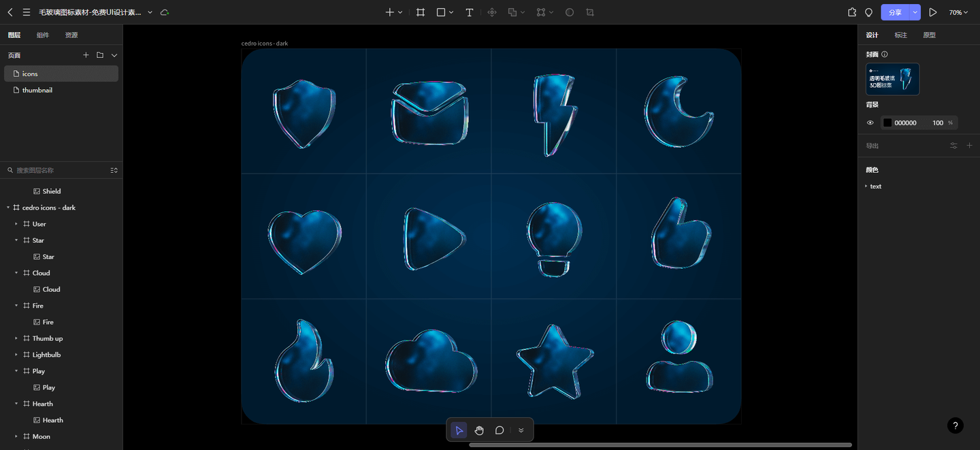Toggle background color visibility eye
The height and width of the screenshot is (450, 980).
pos(870,123)
